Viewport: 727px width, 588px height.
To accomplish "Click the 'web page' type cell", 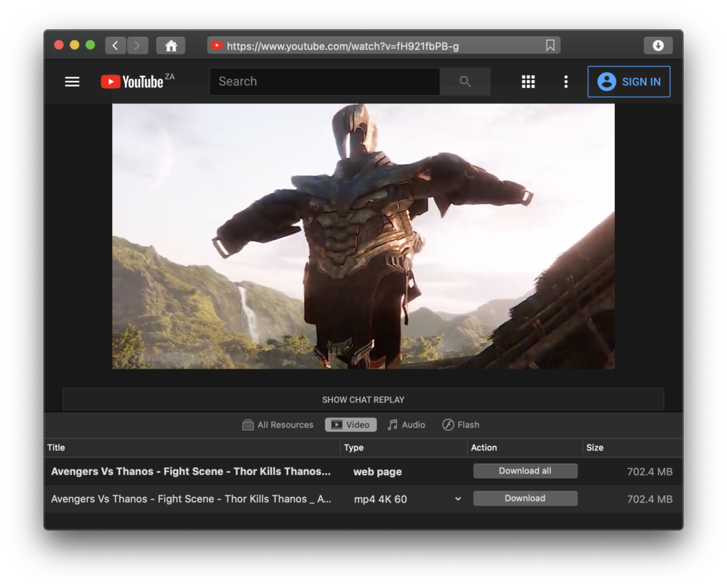I will tap(378, 472).
